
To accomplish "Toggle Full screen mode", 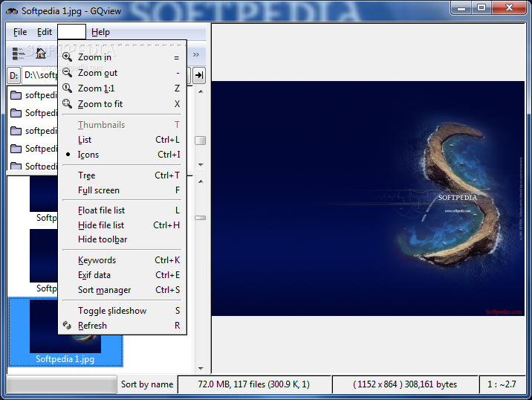I will (x=122, y=190).
